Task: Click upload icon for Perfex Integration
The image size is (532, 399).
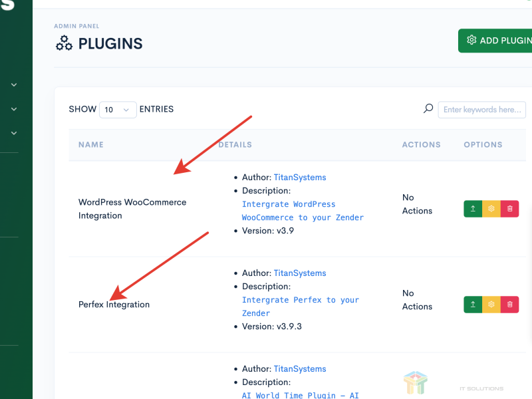Action: tap(473, 305)
